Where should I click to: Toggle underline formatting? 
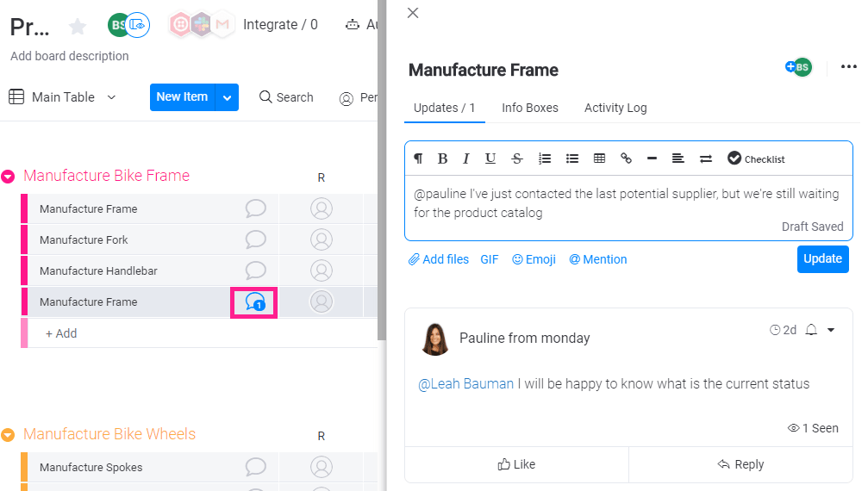pyautogui.click(x=490, y=158)
